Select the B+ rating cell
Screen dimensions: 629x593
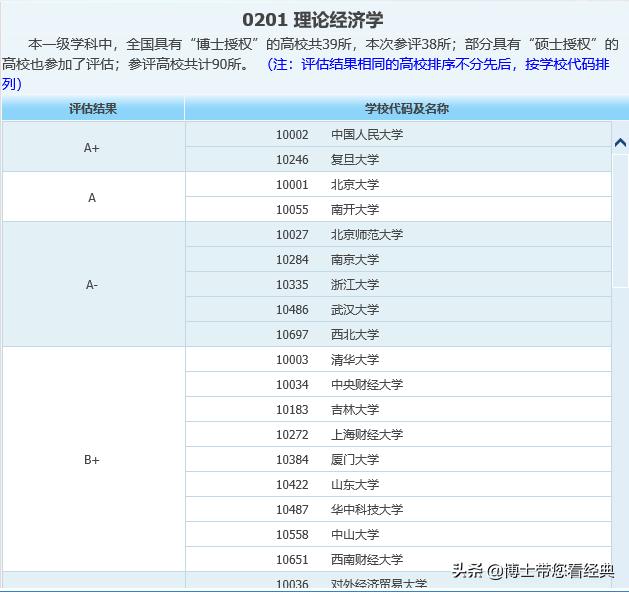point(93,459)
